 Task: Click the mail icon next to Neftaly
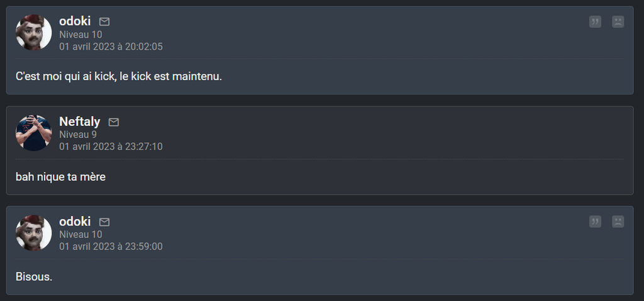click(114, 122)
